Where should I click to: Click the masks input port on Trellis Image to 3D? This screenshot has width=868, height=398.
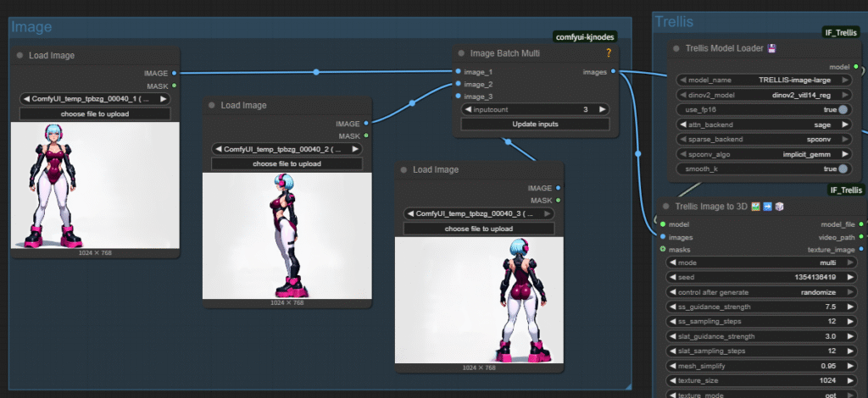(663, 250)
